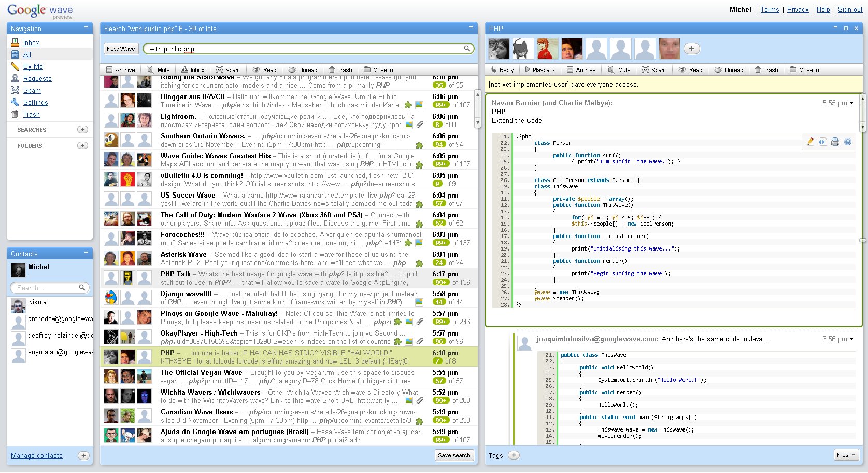Click the Trash icon in Navigation
The height and width of the screenshot is (473, 868).
click(15, 114)
